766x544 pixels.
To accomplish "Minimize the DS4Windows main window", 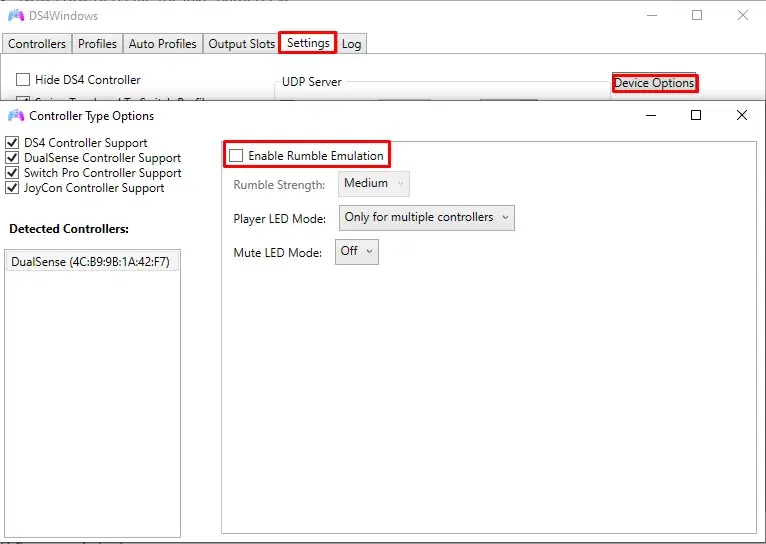I will point(652,16).
